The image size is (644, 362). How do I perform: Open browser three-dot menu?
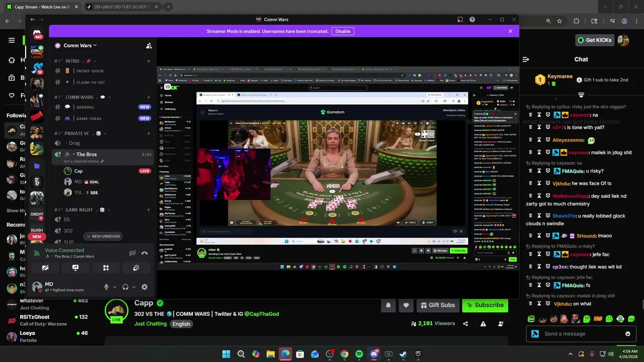(636, 21)
